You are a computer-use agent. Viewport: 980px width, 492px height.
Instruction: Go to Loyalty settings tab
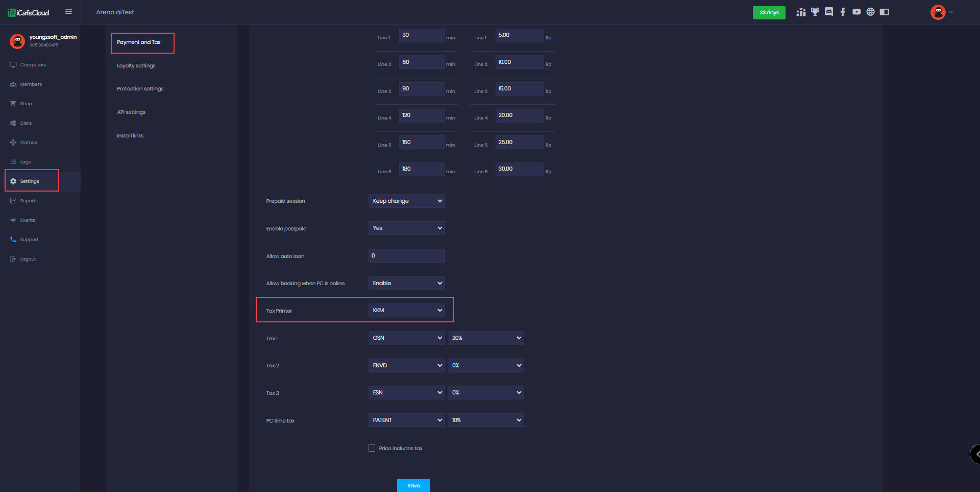pos(136,66)
